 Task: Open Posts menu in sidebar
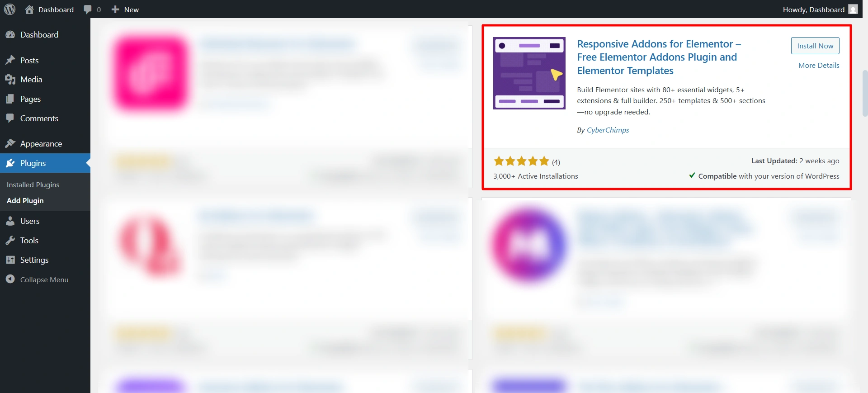pyautogui.click(x=29, y=61)
